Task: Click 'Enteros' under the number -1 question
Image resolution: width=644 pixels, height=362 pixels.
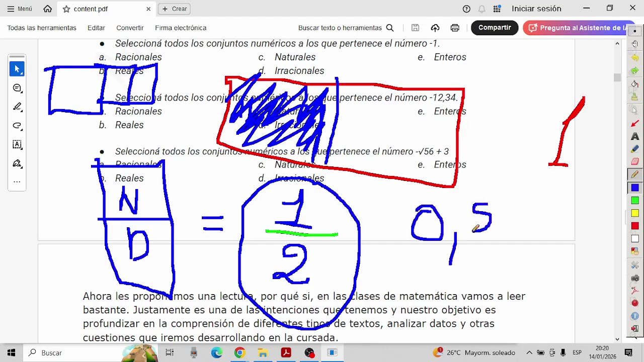Action: click(x=450, y=57)
